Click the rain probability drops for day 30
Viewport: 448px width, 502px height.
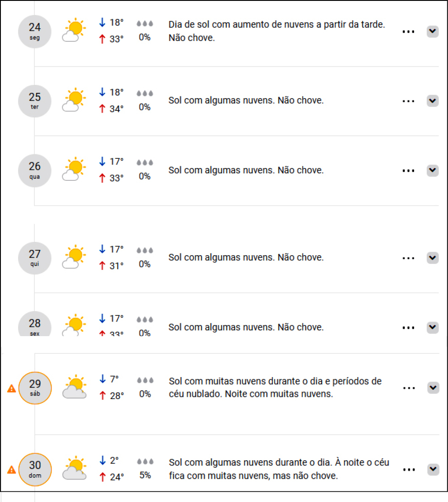pos(145,462)
